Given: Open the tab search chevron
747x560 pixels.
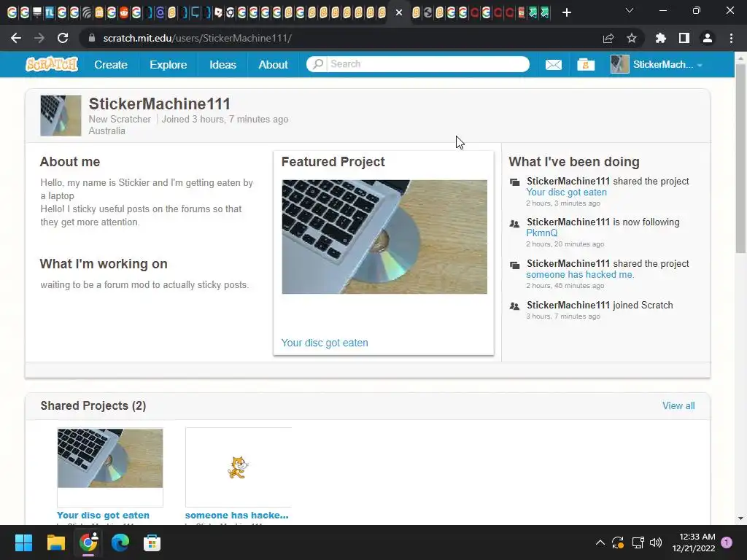Looking at the screenshot, I should point(630,10).
